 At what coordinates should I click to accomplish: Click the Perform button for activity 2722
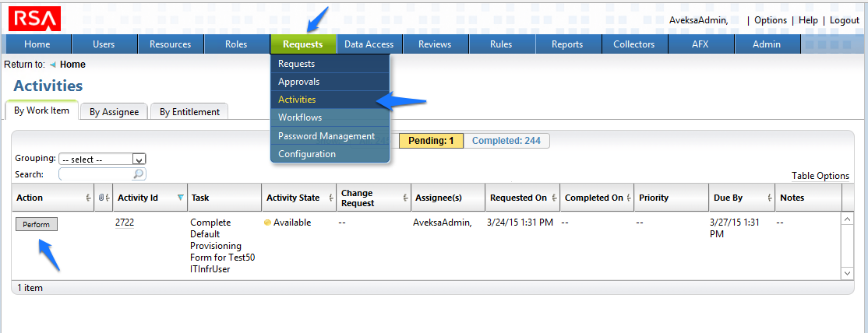37,225
